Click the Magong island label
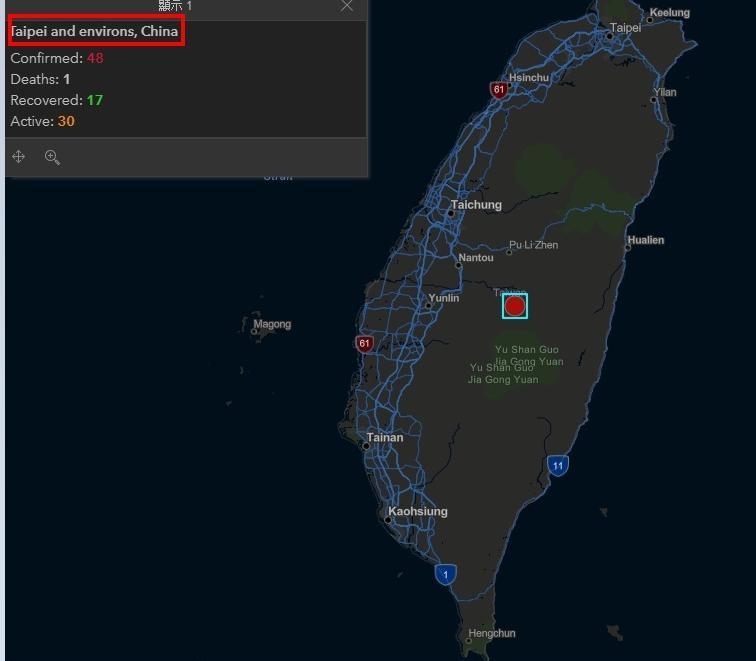Screen dimensions: 756x661 [272, 324]
